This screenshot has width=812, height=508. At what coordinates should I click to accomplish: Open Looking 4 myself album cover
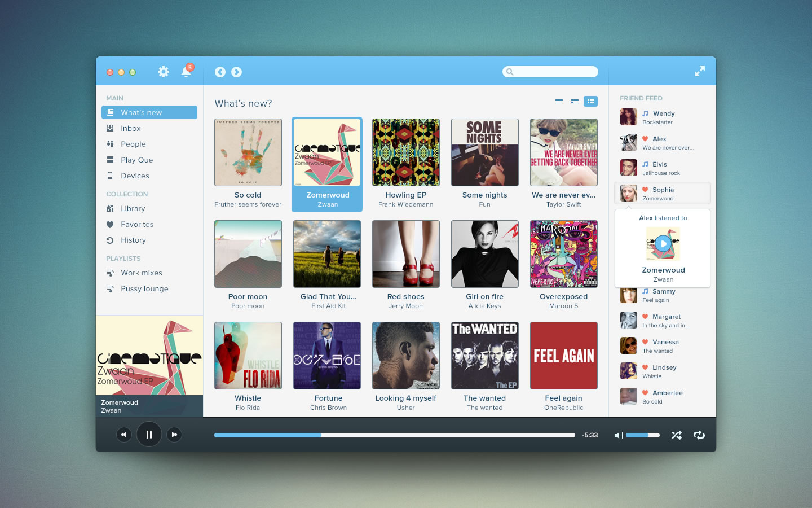[x=406, y=356]
